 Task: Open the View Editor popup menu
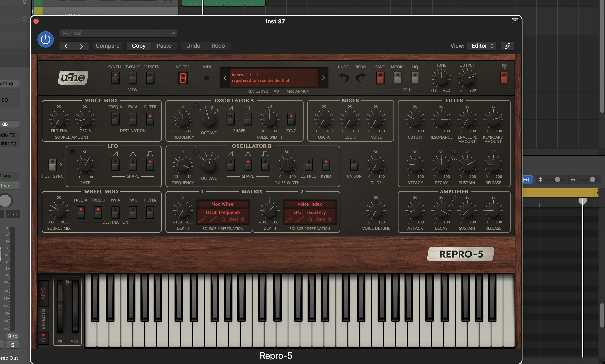point(482,46)
